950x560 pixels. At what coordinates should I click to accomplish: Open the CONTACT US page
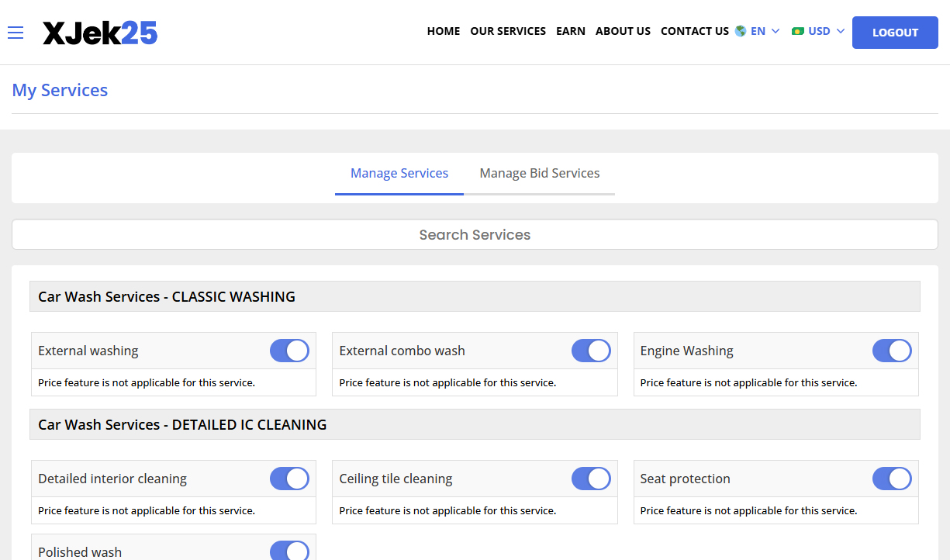694,31
